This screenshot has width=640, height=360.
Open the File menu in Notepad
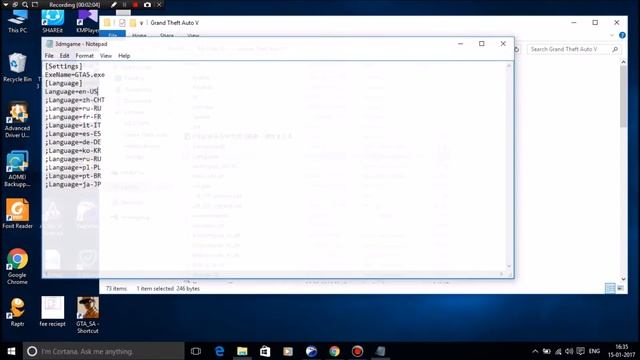pyautogui.click(x=49, y=56)
